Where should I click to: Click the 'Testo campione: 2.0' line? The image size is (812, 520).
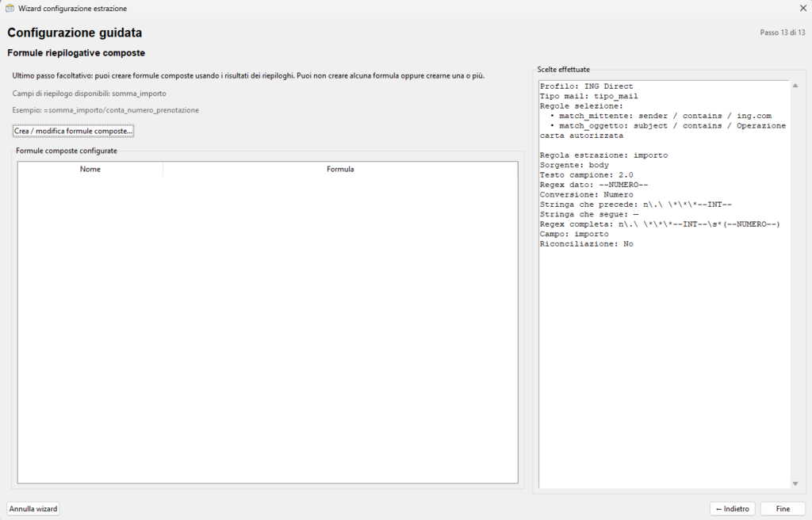click(586, 175)
